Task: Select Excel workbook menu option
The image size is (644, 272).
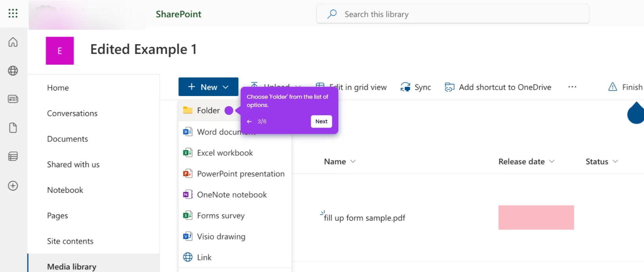Action: (x=235, y=153)
